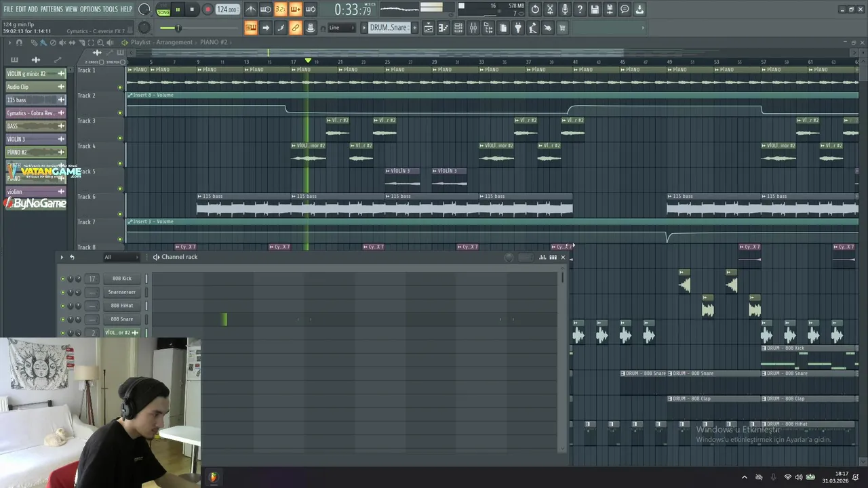868x488 pixels.
Task: Open pattern selector left arrow menu
Action: pos(363,28)
